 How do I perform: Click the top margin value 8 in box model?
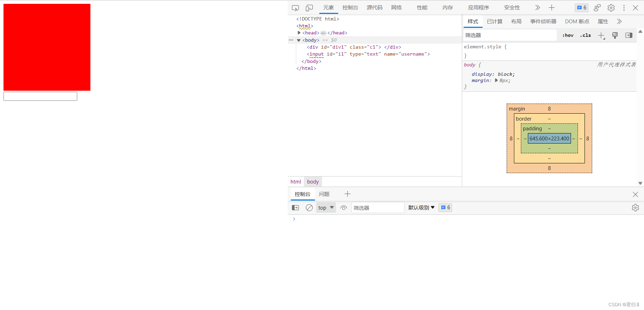pyautogui.click(x=549, y=109)
